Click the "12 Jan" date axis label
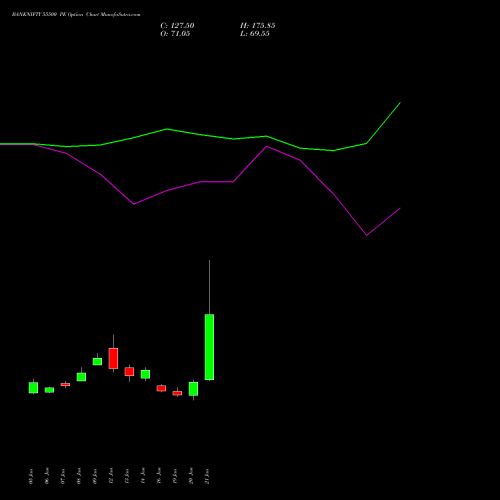This screenshot has height=500, width=500. (x=111, y=476)
